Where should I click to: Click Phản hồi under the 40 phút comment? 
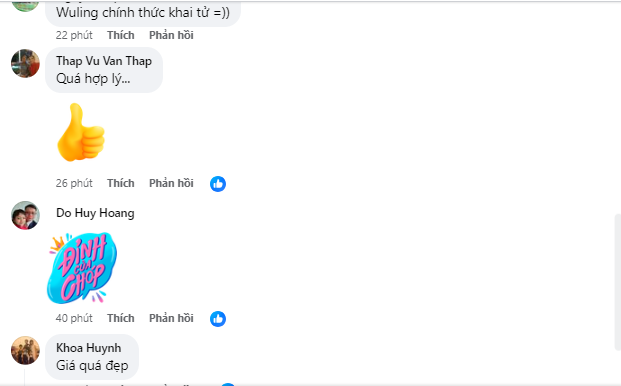(x=171, y=318)
